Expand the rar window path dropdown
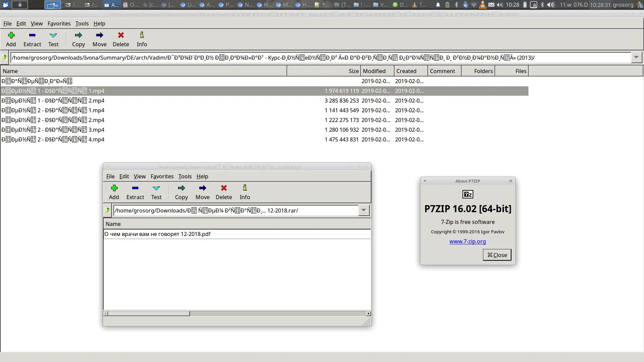The height and width of the screenshot is (362, 644). click(x=364, y=210)
